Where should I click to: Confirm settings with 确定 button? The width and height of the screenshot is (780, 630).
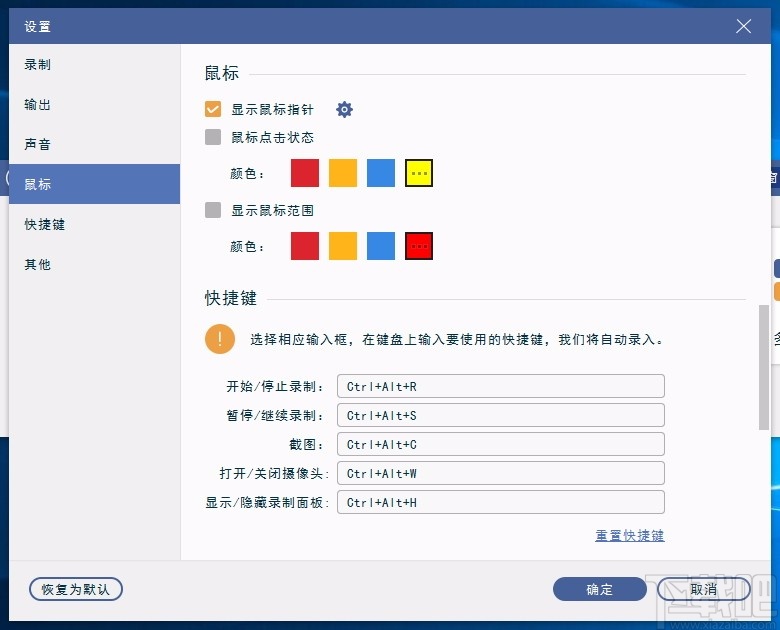click(599, 589)
